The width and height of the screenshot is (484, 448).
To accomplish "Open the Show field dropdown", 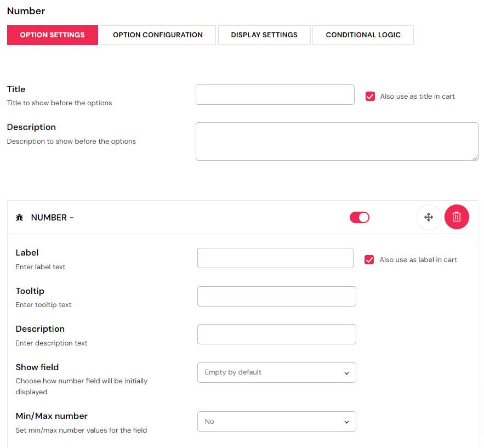I will coord(276,372).
